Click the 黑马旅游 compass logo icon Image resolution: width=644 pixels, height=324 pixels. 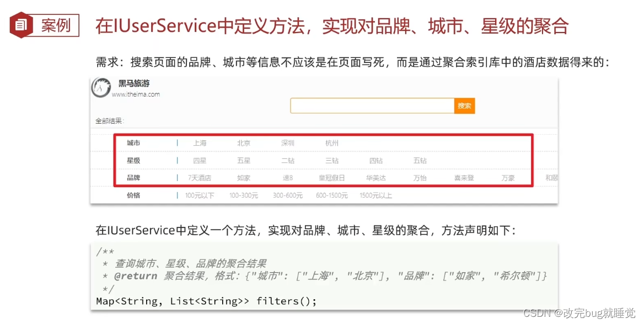101,88
